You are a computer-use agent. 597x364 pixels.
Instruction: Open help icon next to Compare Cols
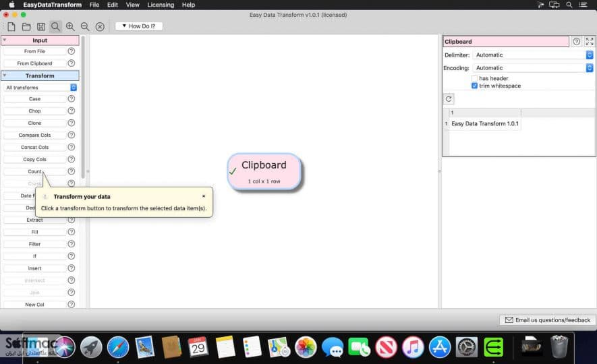[72, 135]
